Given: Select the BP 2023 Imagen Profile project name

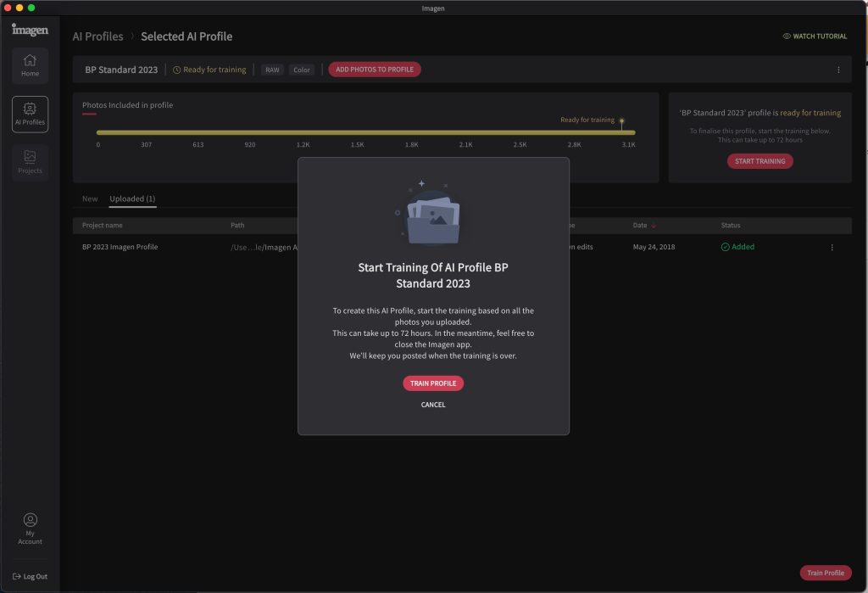Looking at the screenshot, I should pos(120,247).
